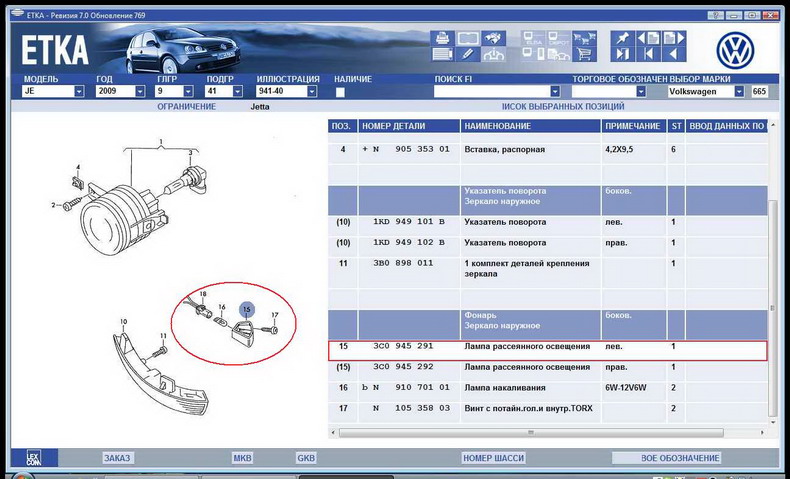Click the document and car icon
Viewport: 790px width, 479px height.
coord(558,54)
